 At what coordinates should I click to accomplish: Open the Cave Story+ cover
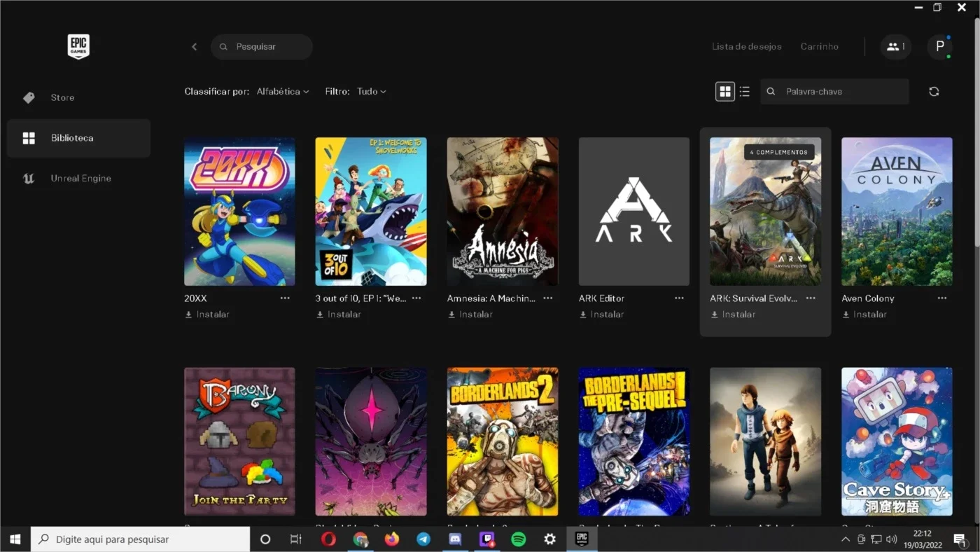897,442
